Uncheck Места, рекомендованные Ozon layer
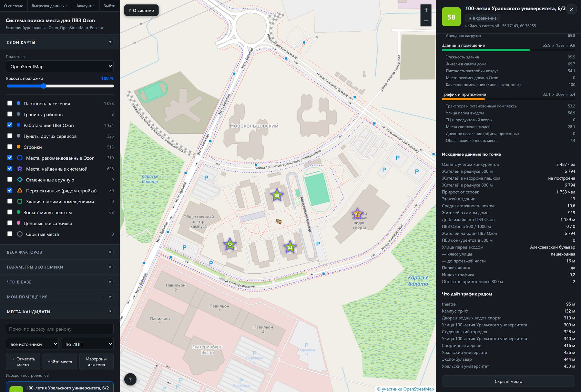 10,158
